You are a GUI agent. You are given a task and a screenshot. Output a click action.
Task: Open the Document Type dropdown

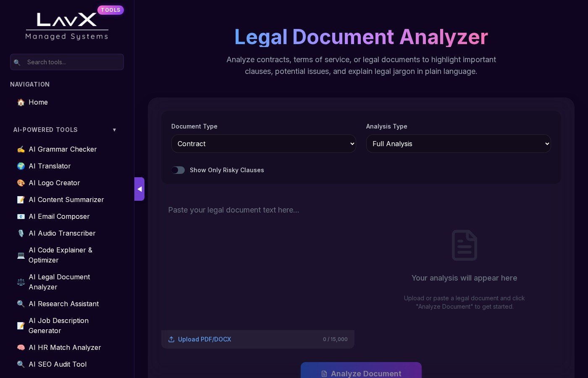[263, 144]
